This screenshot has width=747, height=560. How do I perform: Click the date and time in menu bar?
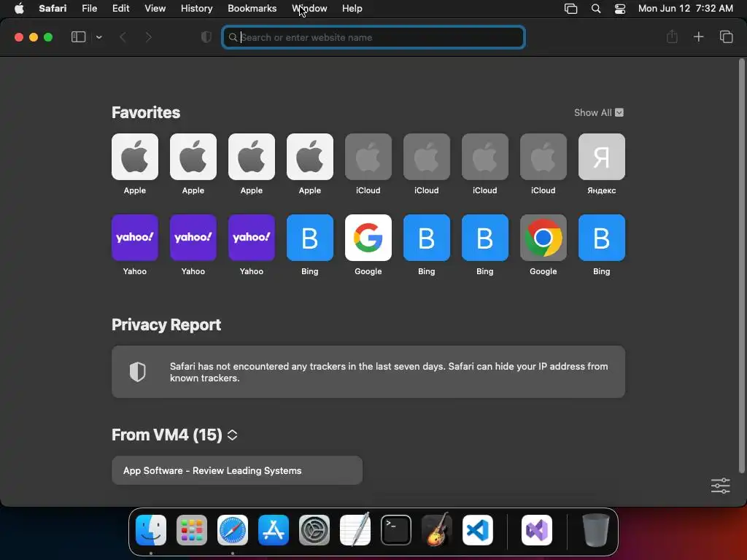click(686, 9)
